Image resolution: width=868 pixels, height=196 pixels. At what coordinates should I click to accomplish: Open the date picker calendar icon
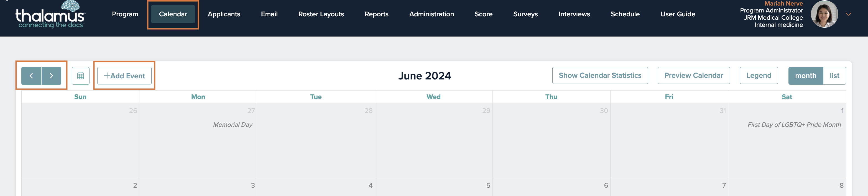[81, 76]
